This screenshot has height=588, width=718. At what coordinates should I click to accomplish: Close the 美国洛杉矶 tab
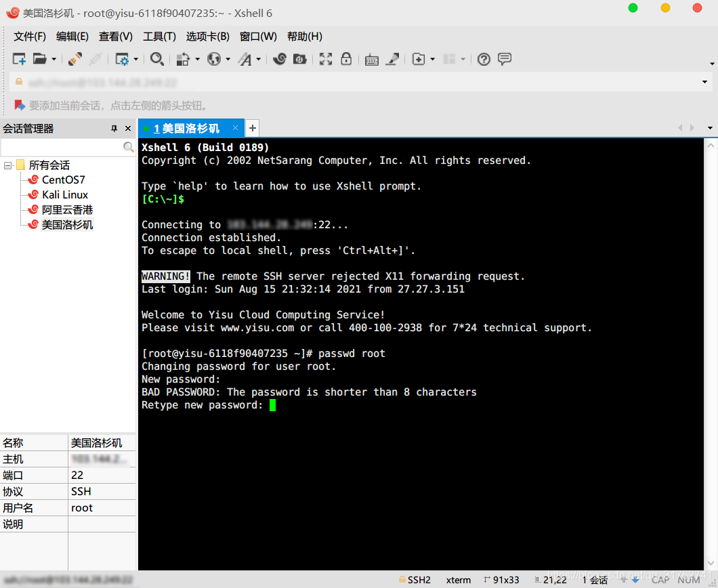coord(235,128)
